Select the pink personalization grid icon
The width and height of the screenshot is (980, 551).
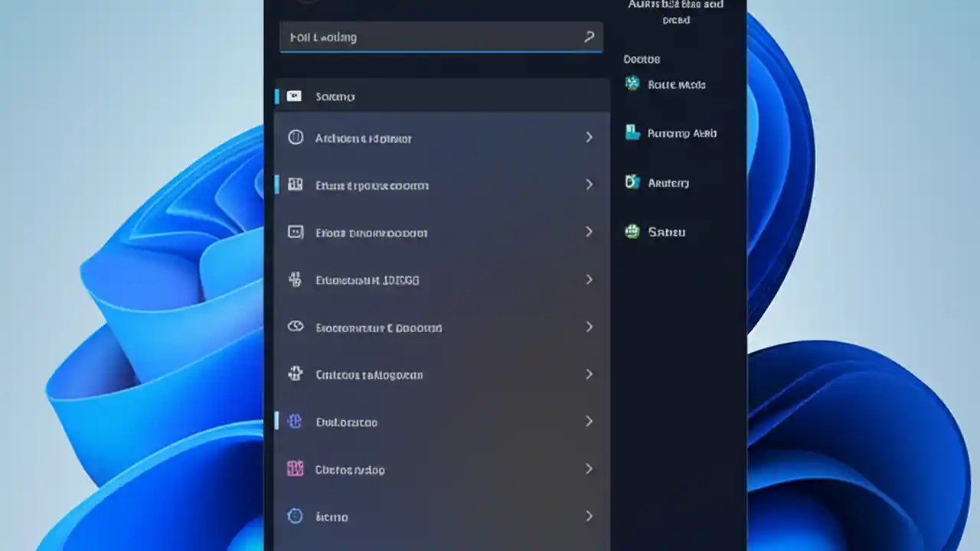(x=296, y=469)
